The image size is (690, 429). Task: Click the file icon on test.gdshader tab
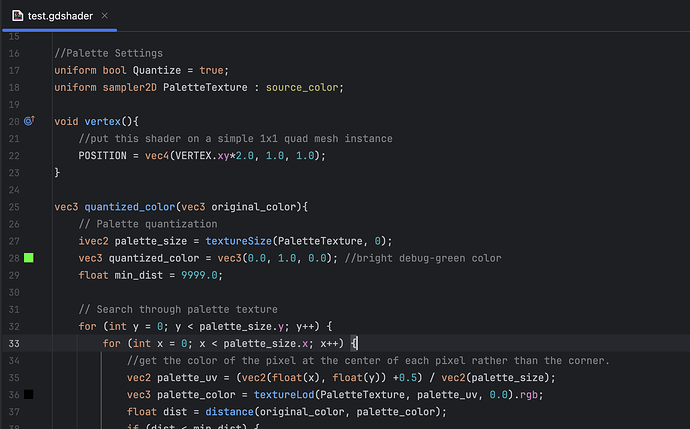click(x=17, y=16)
